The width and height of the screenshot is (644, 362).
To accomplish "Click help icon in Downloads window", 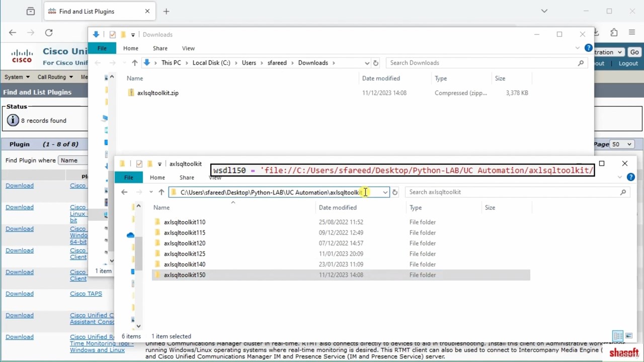I will (x=588, y=48).
